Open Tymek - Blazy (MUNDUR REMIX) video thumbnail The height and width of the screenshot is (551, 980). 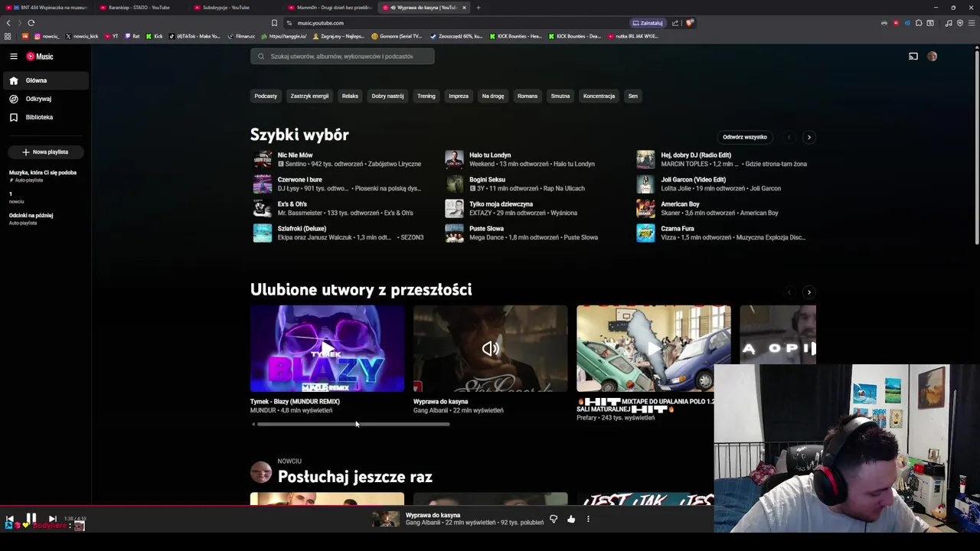point(327,349)
